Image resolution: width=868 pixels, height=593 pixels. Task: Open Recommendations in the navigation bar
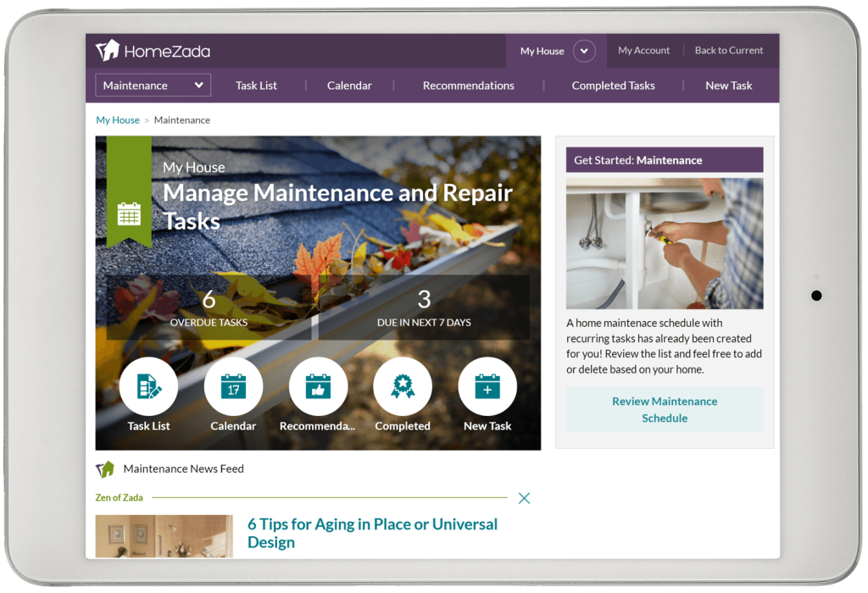(468, 86)
